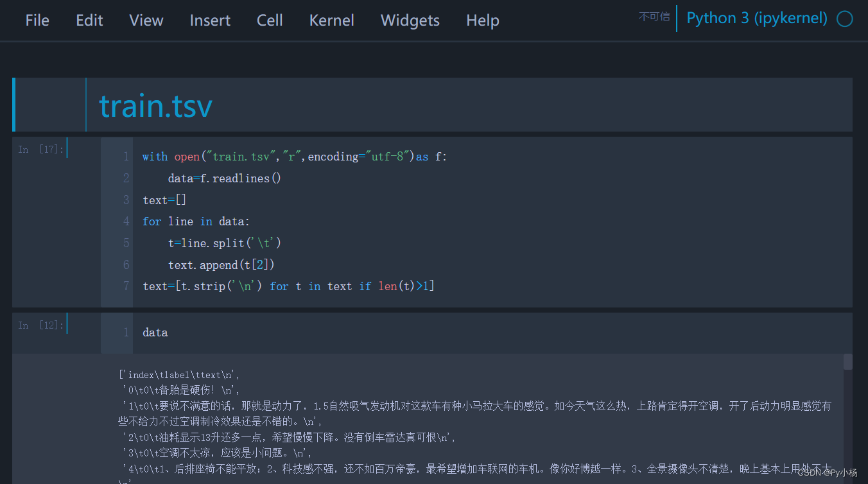Click the kernel status indicator circle
The height and width of the screenshot is (484, 868).
pyautogui.click(x=845, y=19)
